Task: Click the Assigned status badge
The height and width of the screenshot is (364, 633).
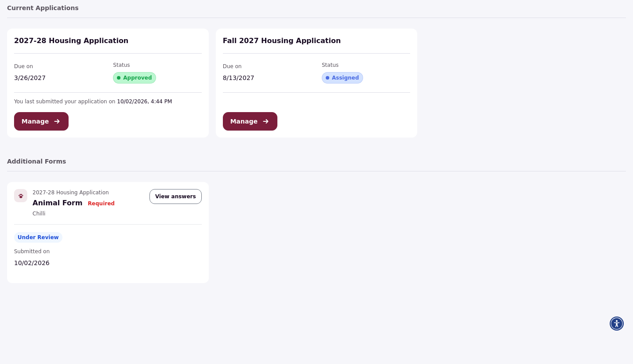Action: point(342,78)
